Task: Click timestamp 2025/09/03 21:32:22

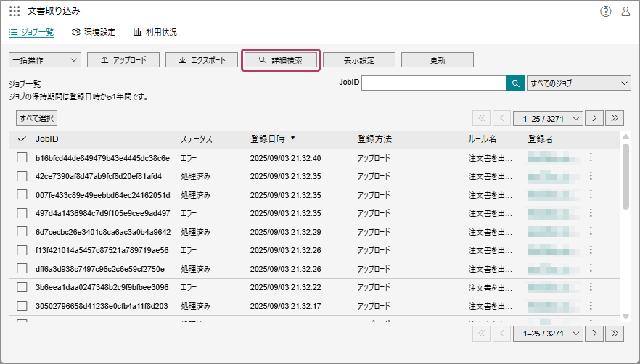Action: 286,287
